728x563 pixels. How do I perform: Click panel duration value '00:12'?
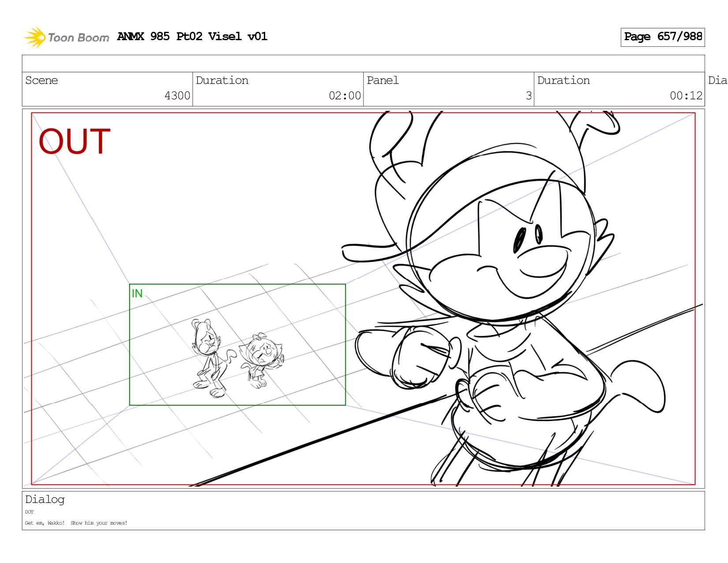(x=686, y=96)
